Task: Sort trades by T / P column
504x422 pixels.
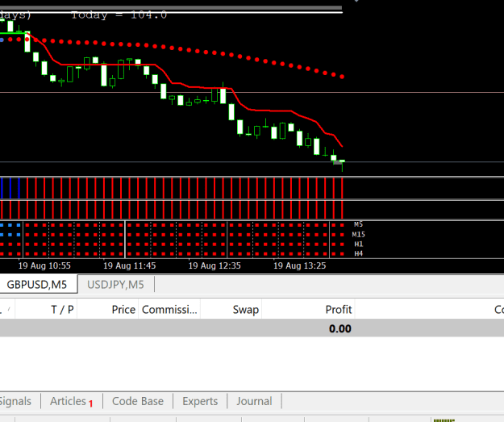Action: pos(46,309)
